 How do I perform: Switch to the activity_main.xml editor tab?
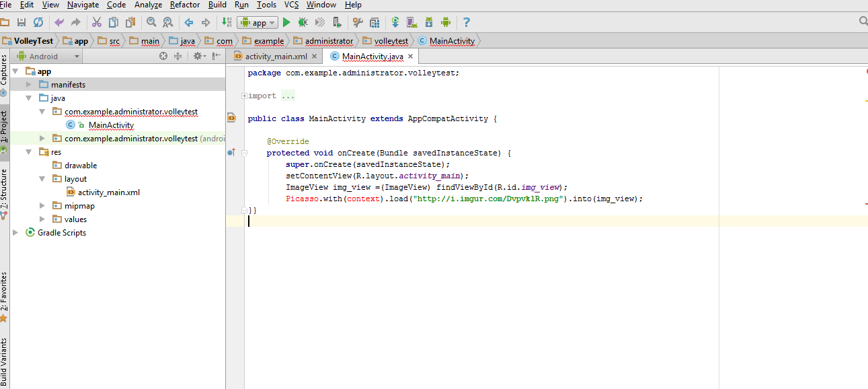pyautogui.click(x=276, y=57)
